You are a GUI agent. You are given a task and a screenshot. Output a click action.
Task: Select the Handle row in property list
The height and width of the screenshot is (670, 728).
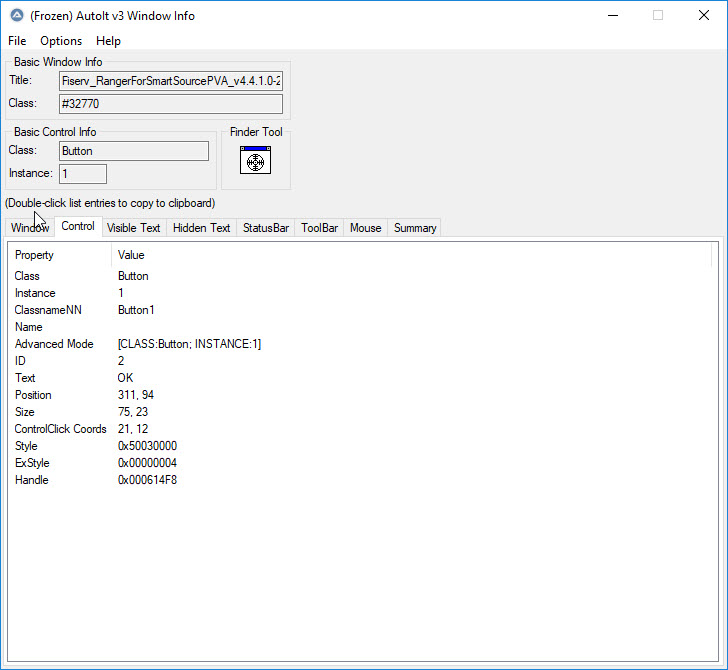(x=147, y=480)
